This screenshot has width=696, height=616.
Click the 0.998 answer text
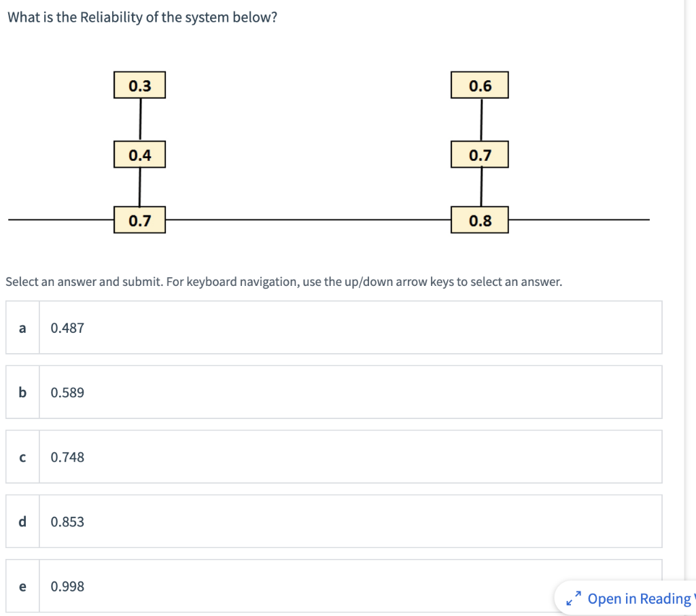[x=67, y=585]
